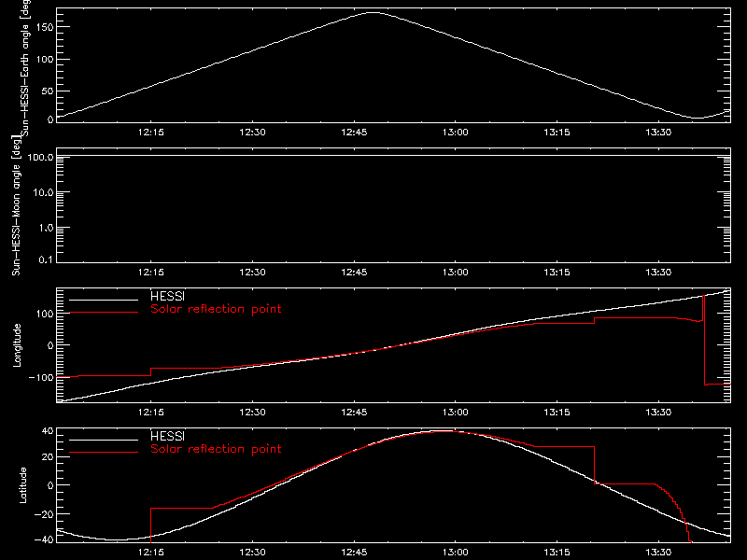Viewport: 747px width, 560px height.
Task: Click the -100 tick label in the Longitude plot
Action: 41,377
